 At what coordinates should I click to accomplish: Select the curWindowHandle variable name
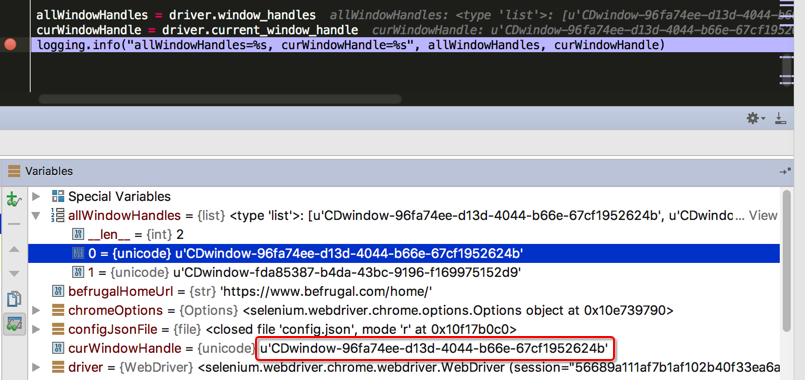click(x=125, y=348)
